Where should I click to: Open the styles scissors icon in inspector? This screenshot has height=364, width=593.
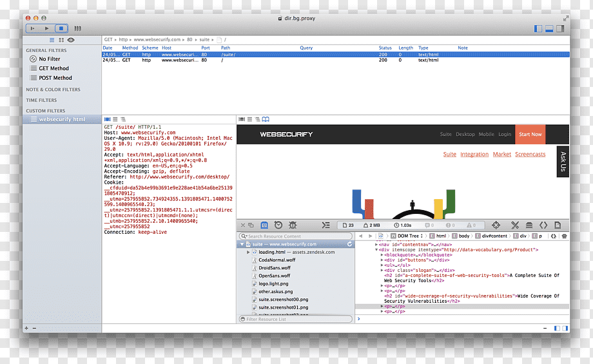click(515, 225)
